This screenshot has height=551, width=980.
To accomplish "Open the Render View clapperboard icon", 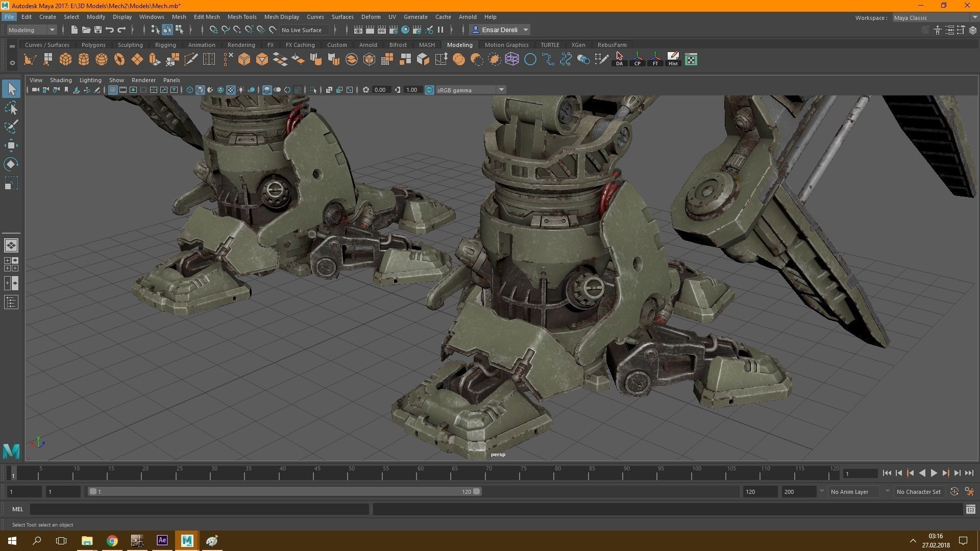I will (358, 30).
